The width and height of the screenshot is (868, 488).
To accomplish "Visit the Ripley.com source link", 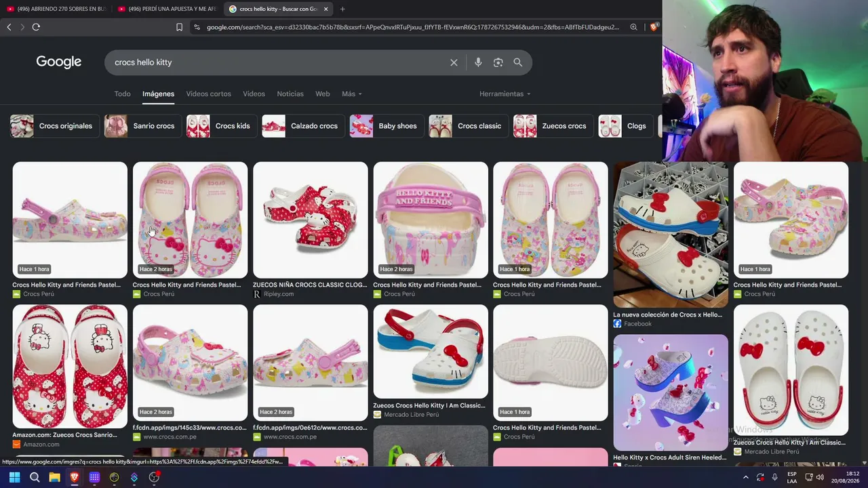I will coord(279,294).
